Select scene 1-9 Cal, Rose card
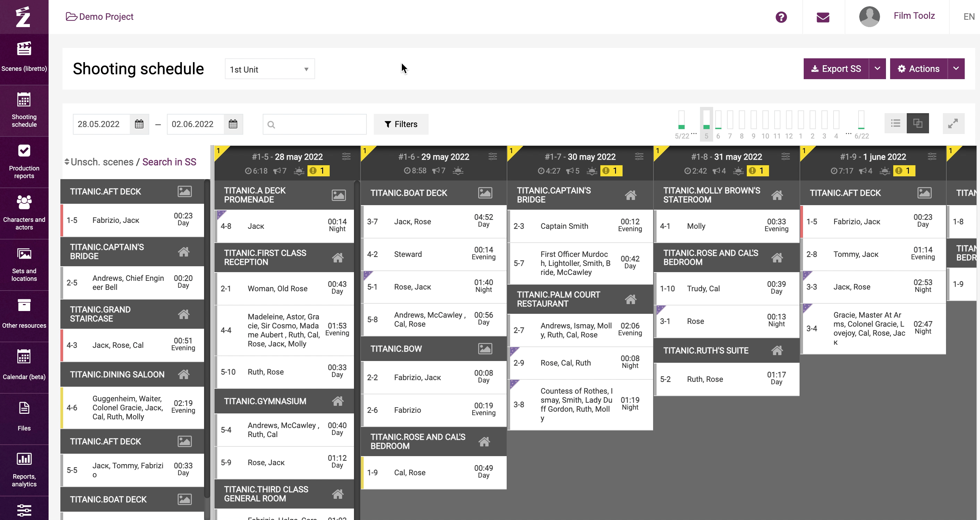The image size is (980, 520). [434, 472]
